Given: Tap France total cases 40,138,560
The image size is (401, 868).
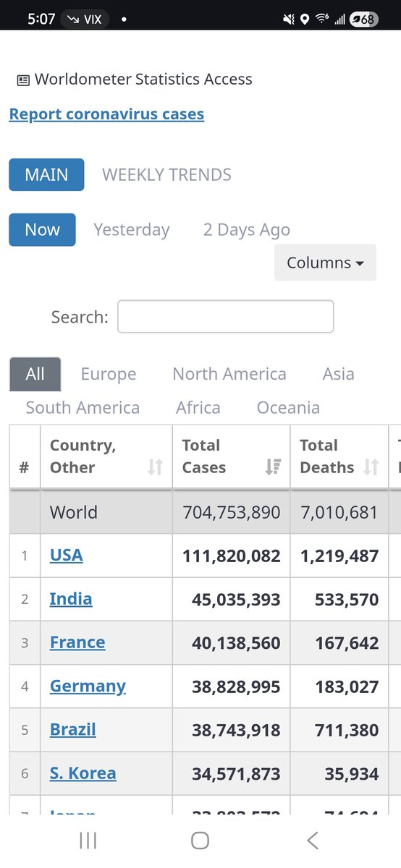Looking at the screenshot, I should coord(236,643).
